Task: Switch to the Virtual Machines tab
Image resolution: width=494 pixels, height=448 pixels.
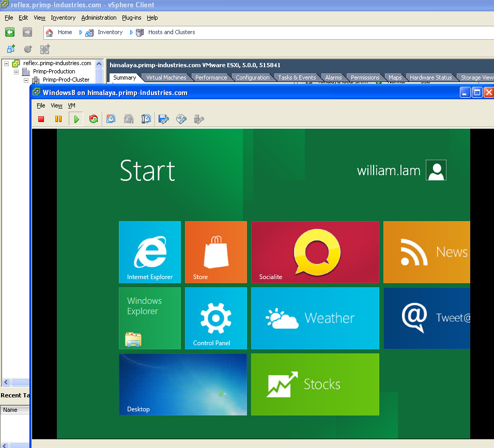Action: coord(166,78)
